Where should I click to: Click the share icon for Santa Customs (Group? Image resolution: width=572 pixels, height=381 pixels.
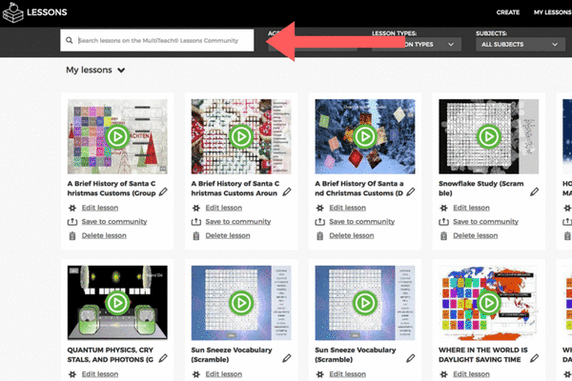pos(72,222)
